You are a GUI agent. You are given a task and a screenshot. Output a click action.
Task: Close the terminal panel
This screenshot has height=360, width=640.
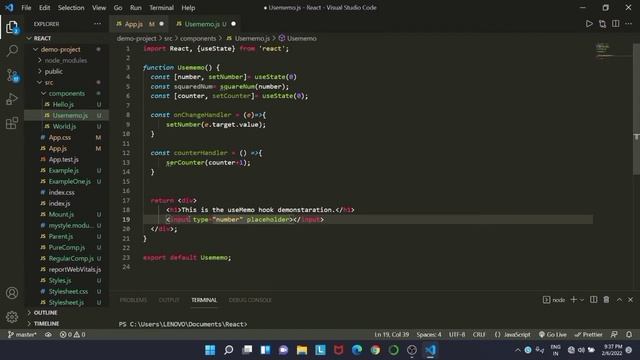click(631, 300)
